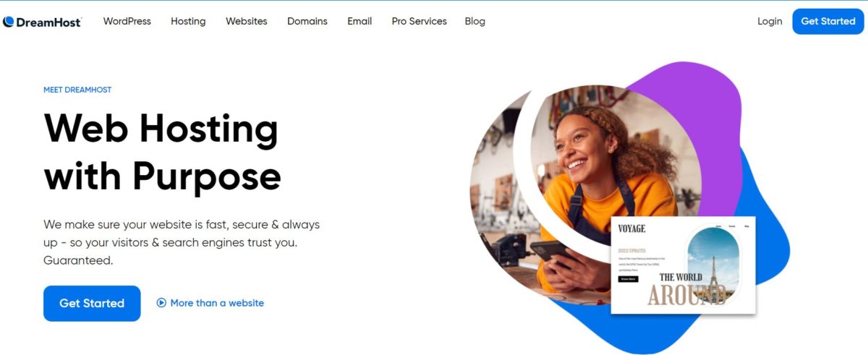Expand the Pro Services menu
The width and height of the screenshot is (868, 355).
[420, 22]
